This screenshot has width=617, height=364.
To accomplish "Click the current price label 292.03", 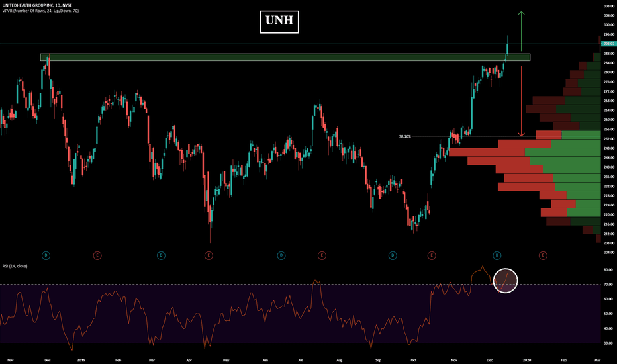I will 609,44.
